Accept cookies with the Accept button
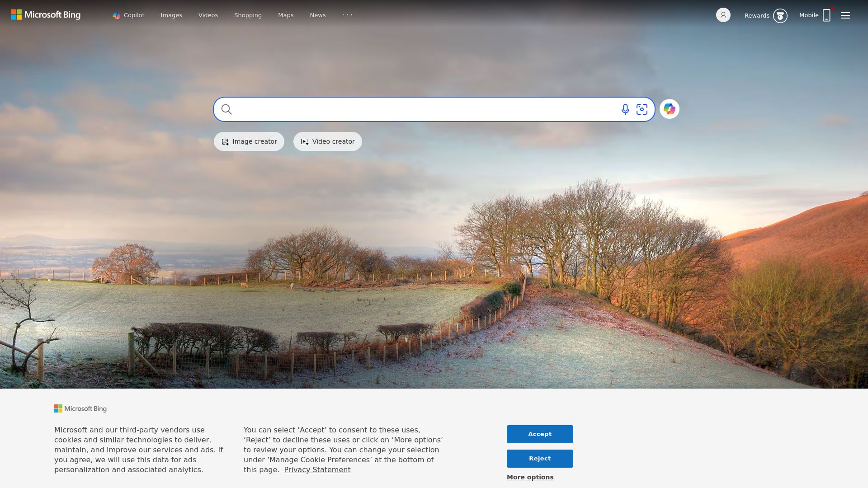Screen dimensions: 868x488 tap(539, 434)
